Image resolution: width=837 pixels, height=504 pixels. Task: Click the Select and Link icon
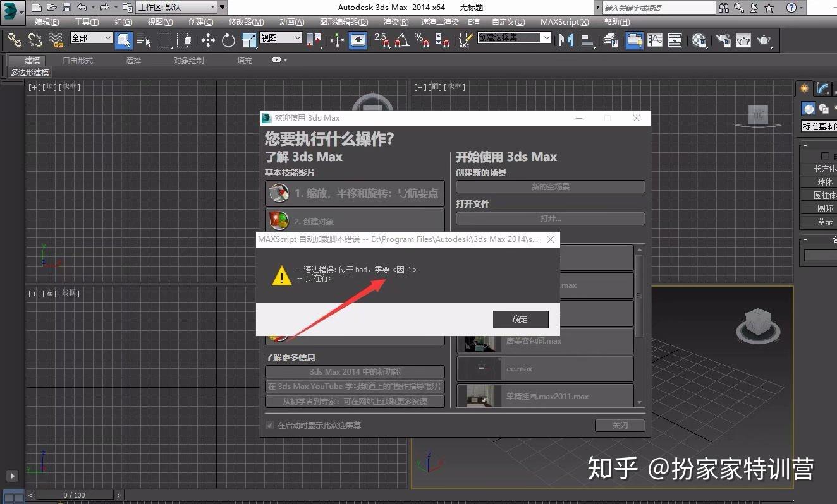[x=14, y=40]
